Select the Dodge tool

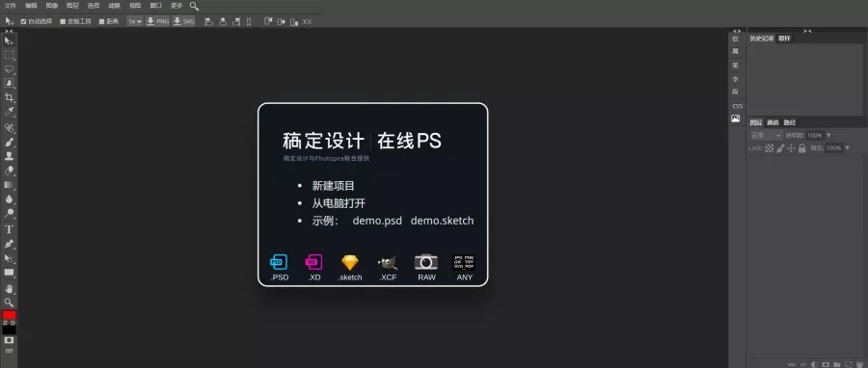click(x=9, y=214)
